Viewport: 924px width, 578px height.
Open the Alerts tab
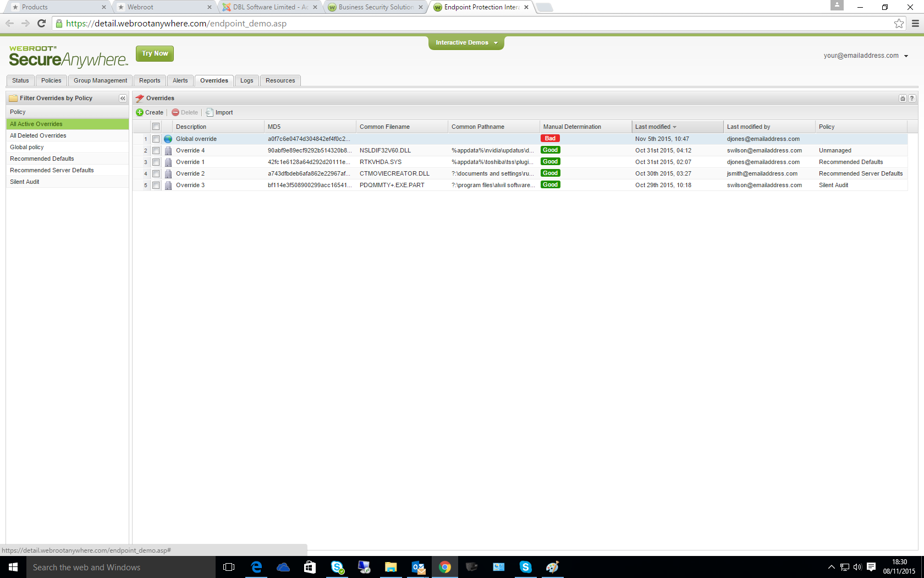[180, 80]
